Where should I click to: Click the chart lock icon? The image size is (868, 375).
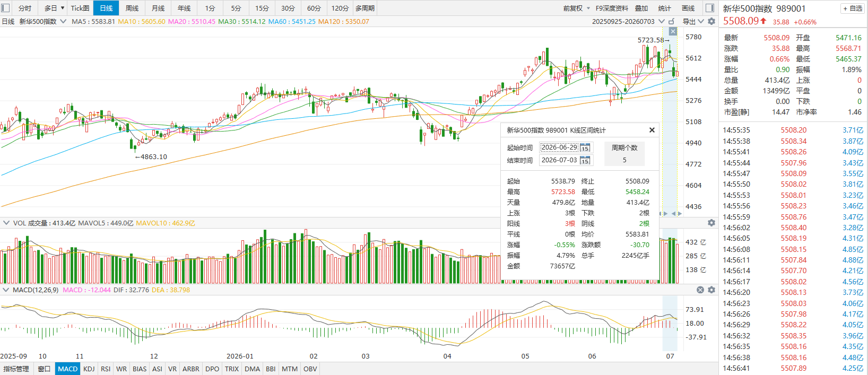tap(672, 21)
